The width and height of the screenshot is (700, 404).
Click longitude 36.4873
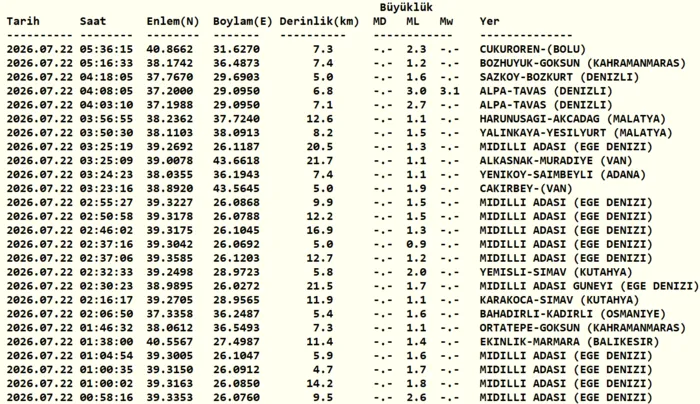(236, 63)
